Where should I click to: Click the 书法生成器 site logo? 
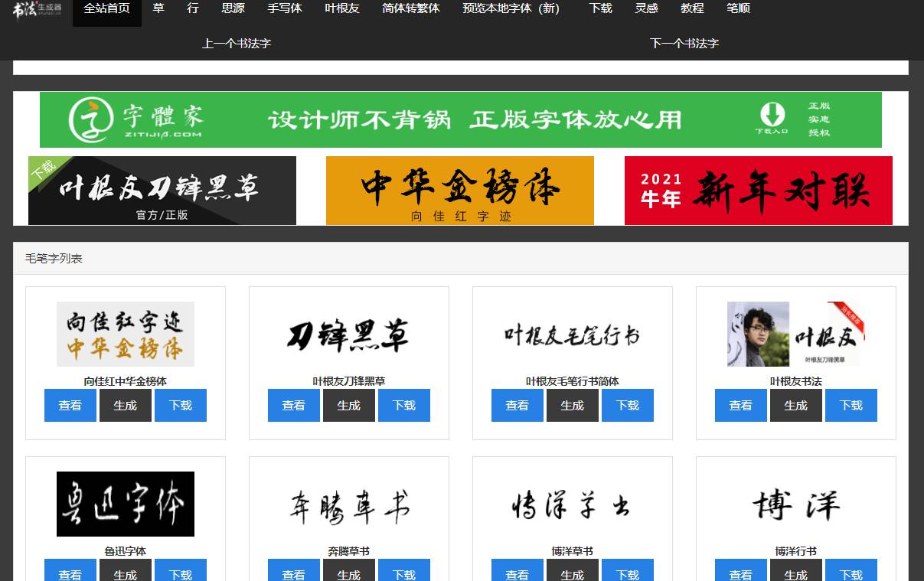pyautogui.click(x=37, y=8)
